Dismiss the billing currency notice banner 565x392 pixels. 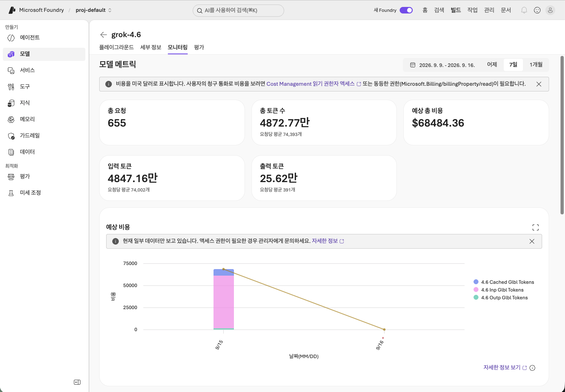(539, 84)
